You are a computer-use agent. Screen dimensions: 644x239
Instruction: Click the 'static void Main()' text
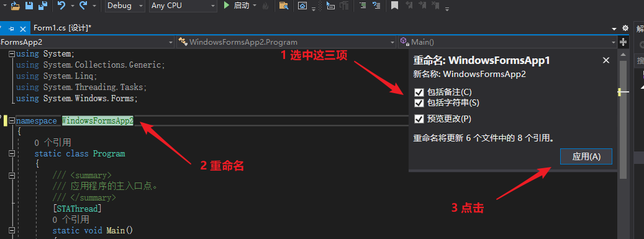click(93, 230)
